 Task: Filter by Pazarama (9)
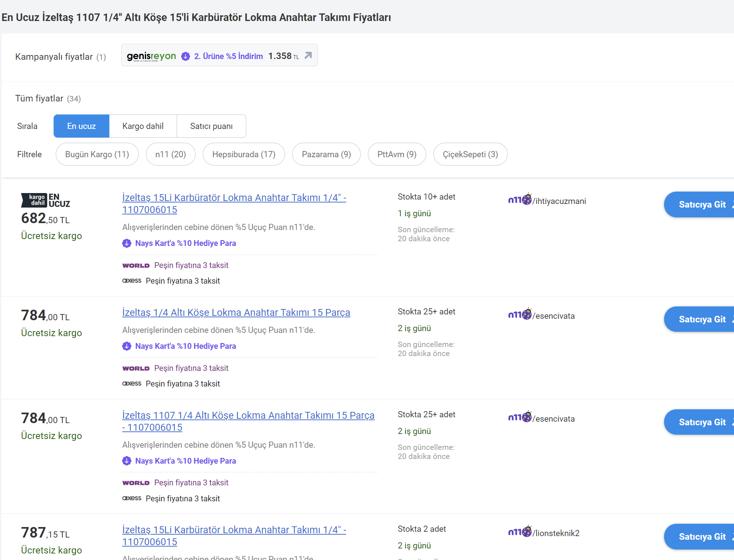[x=326, y=154]
